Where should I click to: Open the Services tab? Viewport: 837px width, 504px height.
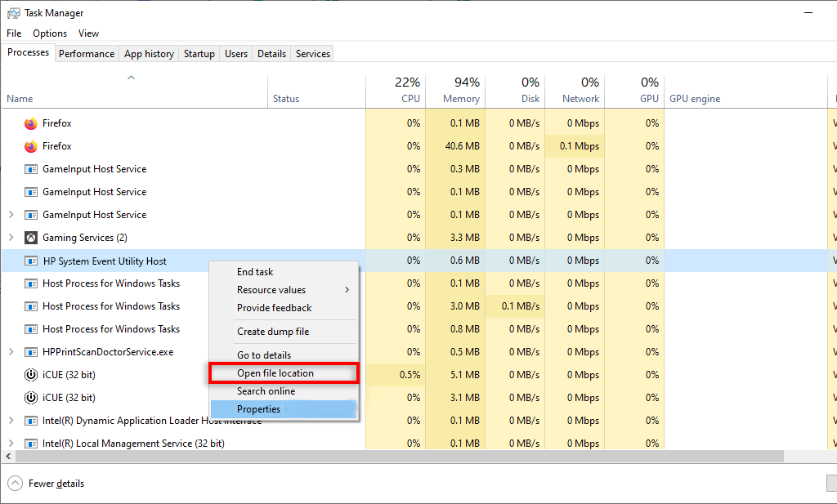(x=313, y=54)
